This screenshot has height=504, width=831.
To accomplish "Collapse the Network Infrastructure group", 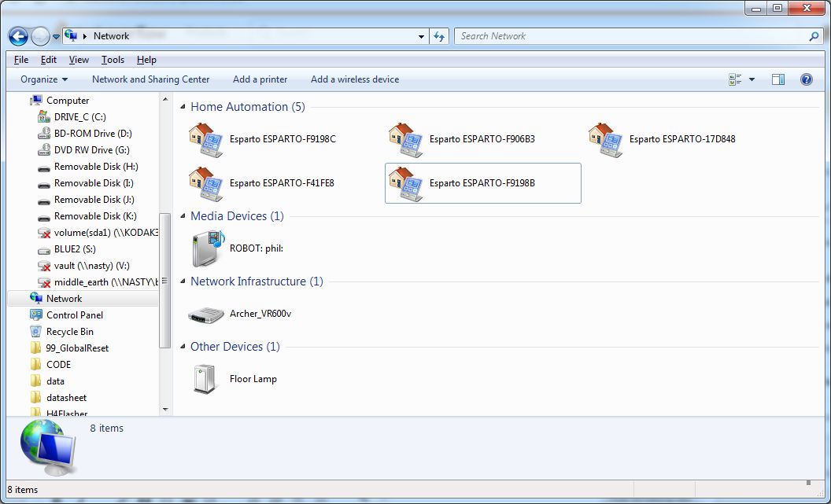I will (x=183, y=281).
